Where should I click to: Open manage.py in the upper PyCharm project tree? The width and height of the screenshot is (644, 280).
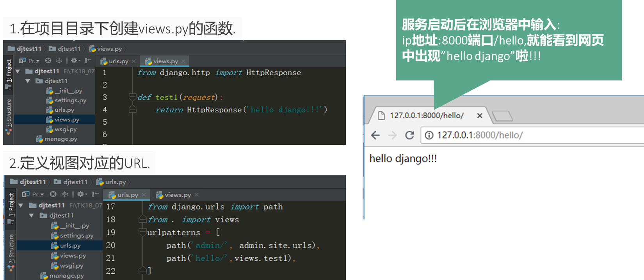tap(57, 139)
